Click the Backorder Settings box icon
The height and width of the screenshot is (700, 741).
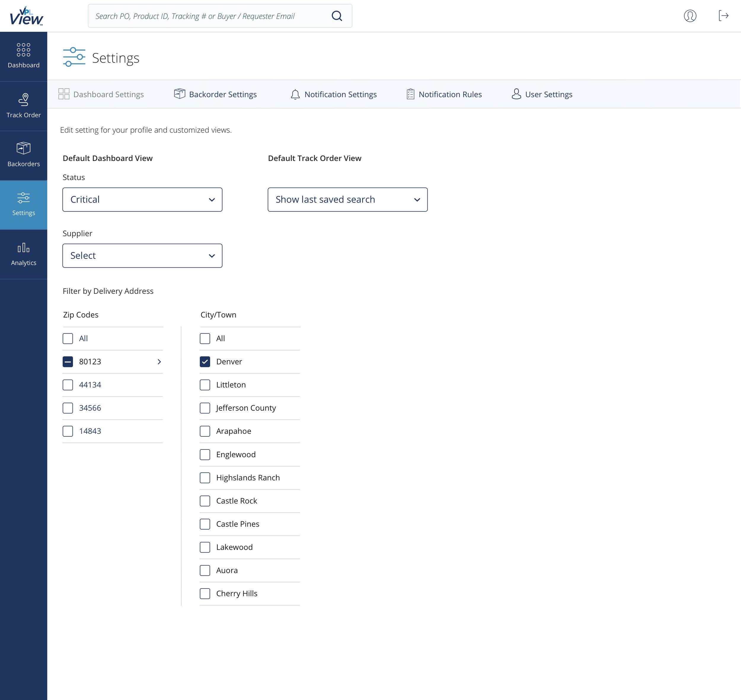click(179, 94)
